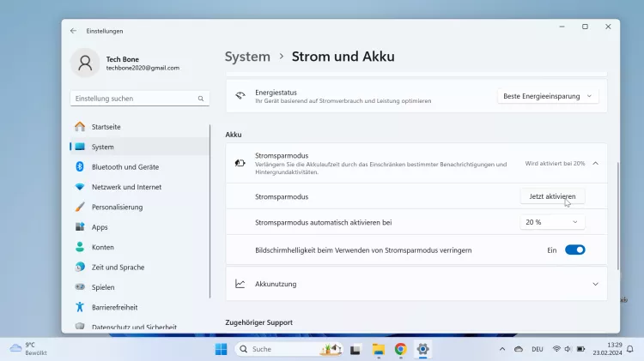This screenshot has height=361, width=644.
Task: Open the clock and date 23.02.2024
Action: pos(607,349)
